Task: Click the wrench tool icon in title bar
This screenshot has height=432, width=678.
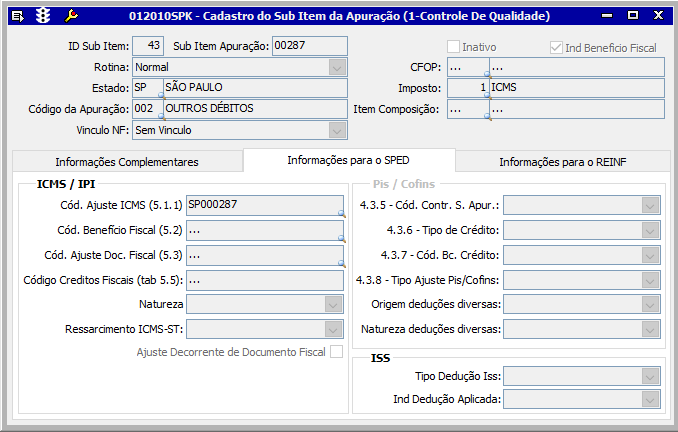Action: (71, 16)
